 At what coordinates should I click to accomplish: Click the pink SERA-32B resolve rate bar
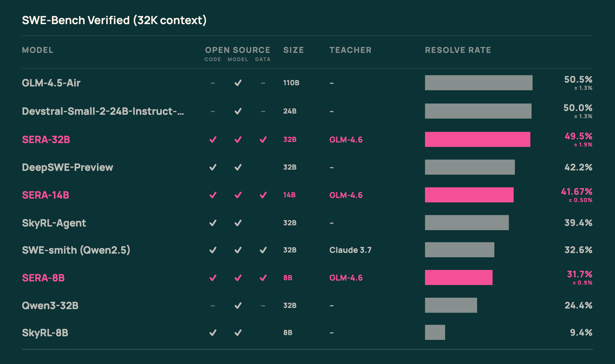pos(477,139)
